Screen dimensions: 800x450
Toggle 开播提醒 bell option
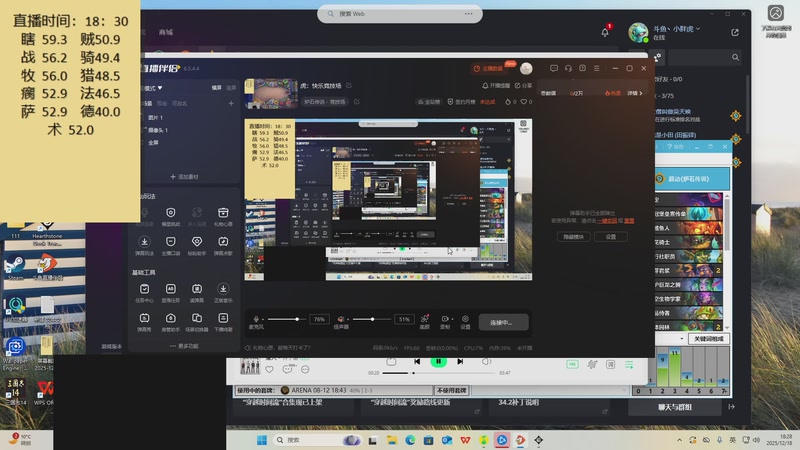point(496,86)
